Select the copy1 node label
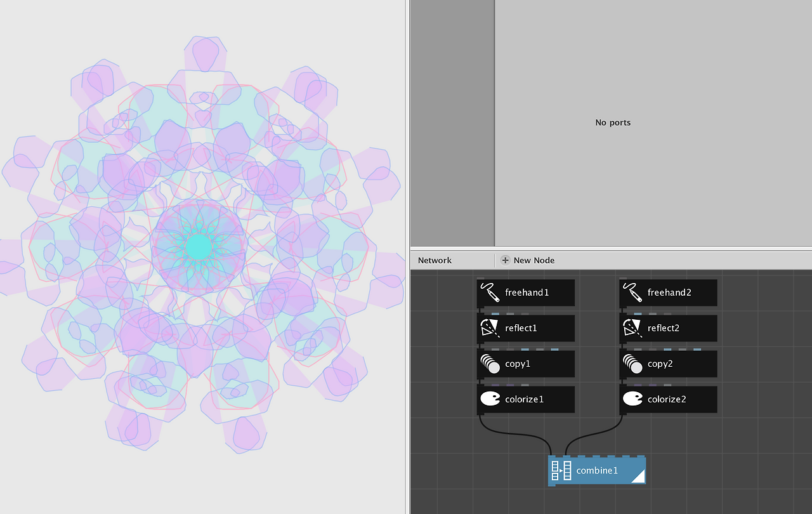The width and height of the screenshot is (812, 514). [518, 364]
